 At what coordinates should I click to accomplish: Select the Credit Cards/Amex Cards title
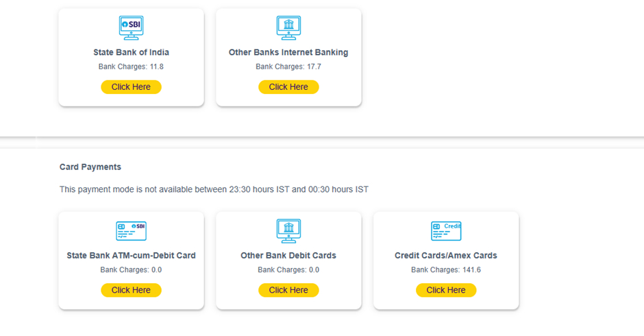tap(446, 255)
